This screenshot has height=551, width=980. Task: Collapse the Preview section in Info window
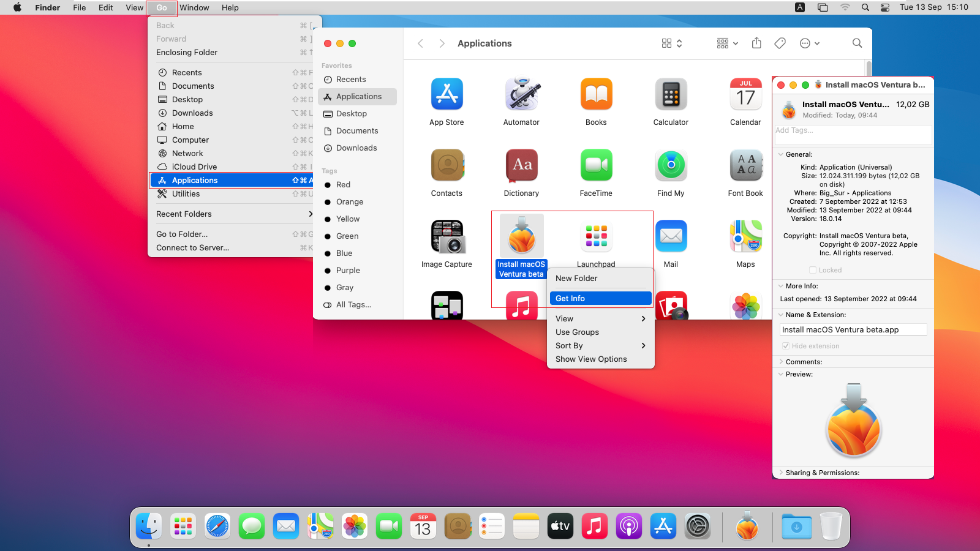click(x=781, y=374)
